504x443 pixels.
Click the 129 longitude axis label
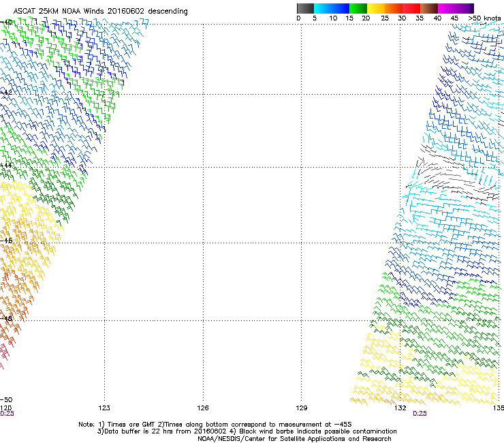tap(302, 408)
